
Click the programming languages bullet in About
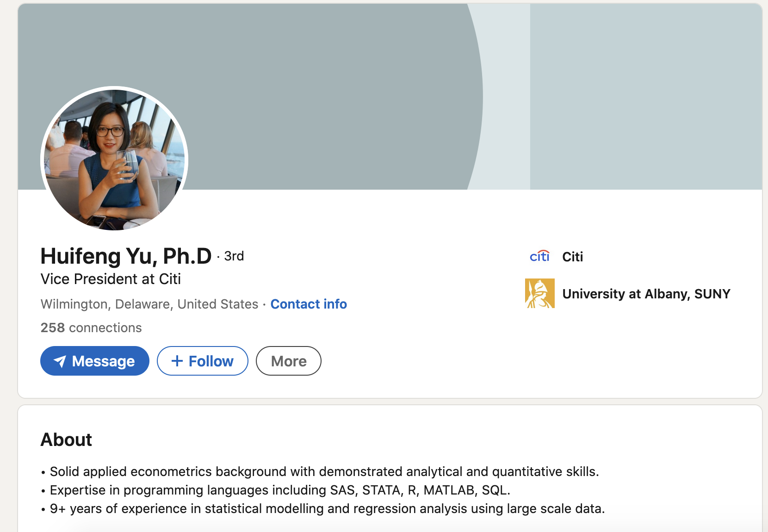coord(276,490)
